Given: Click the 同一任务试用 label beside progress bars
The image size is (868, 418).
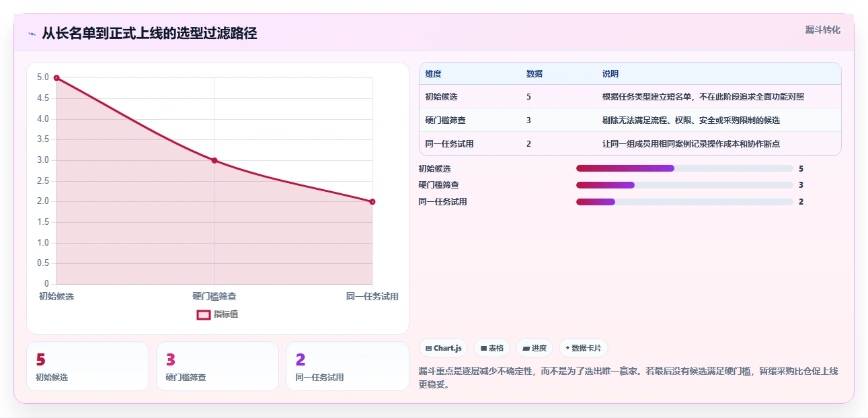Looking at the screenshot, I should tap(442, 201).
